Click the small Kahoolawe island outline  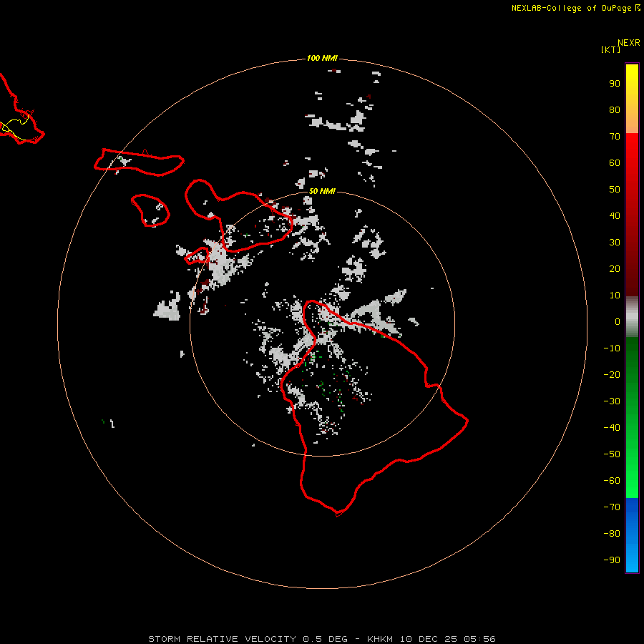[x=197, y=255]
